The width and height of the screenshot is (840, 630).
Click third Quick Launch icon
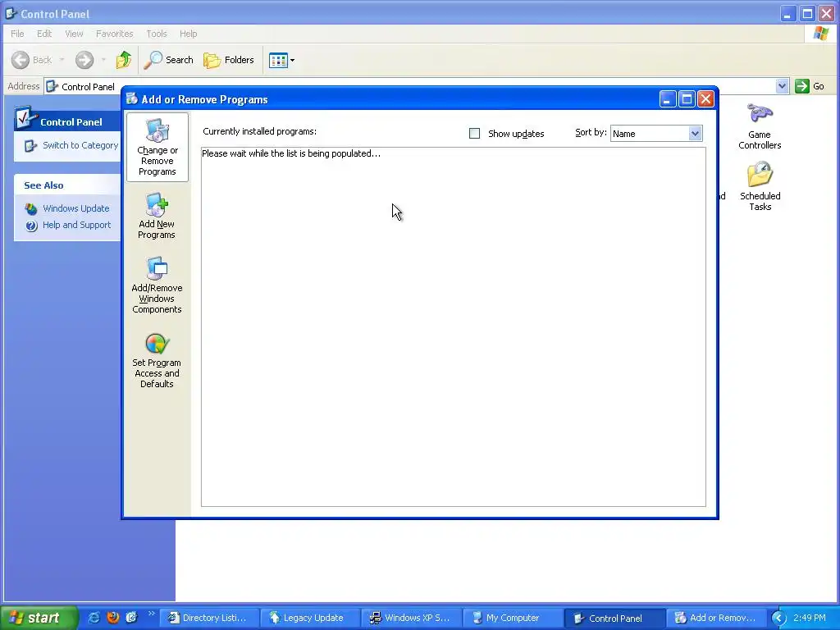[132, 618]
